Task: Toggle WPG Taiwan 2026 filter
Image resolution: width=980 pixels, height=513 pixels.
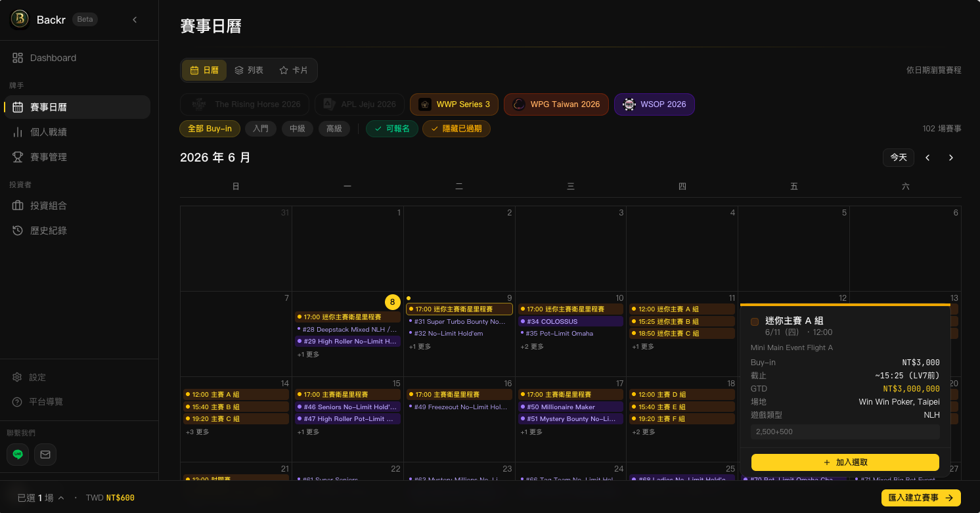Action: [x=556, y=104]
